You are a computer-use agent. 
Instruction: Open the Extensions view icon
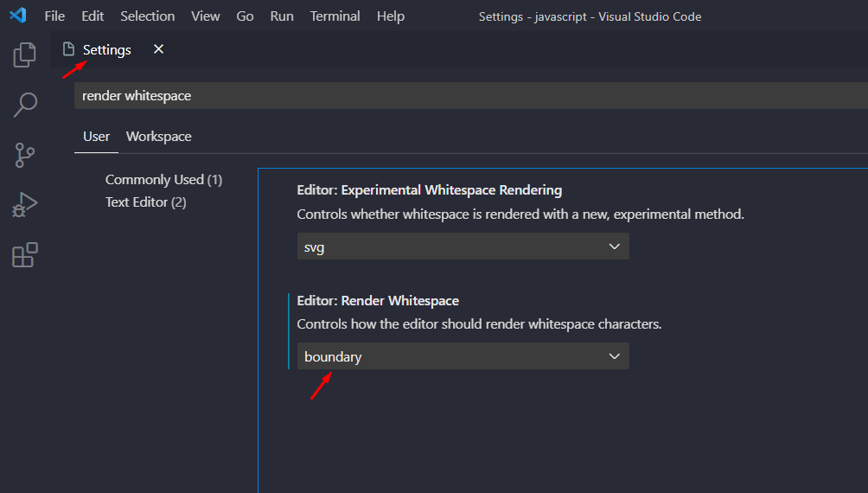pyautogui.click(x=25, y=255)
